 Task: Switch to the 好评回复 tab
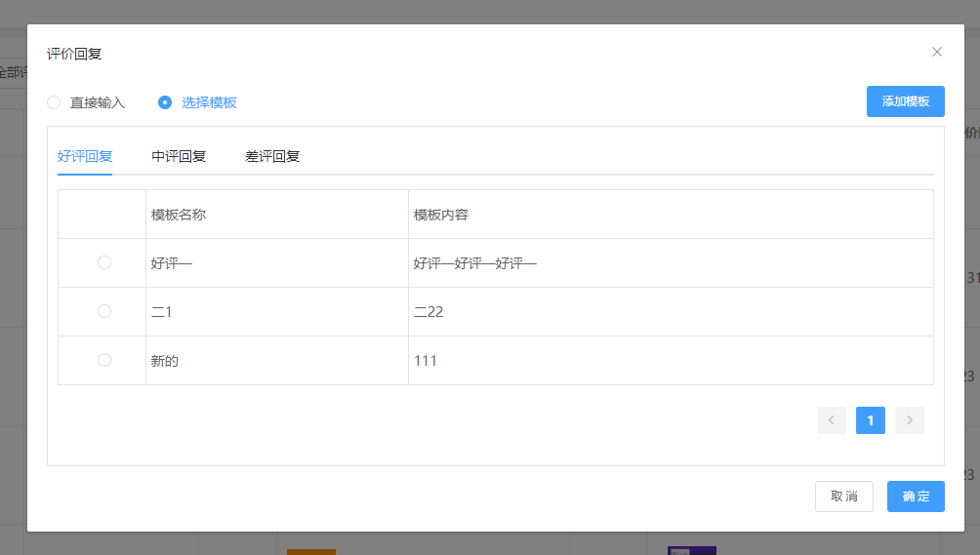click(x=85, y=156)
